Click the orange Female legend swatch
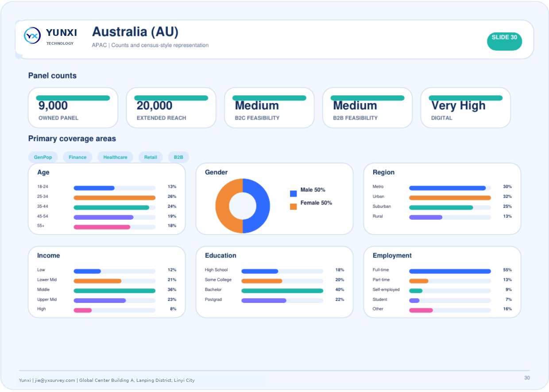The width and height of the screenshot is (549, 392). pos(293,206)
